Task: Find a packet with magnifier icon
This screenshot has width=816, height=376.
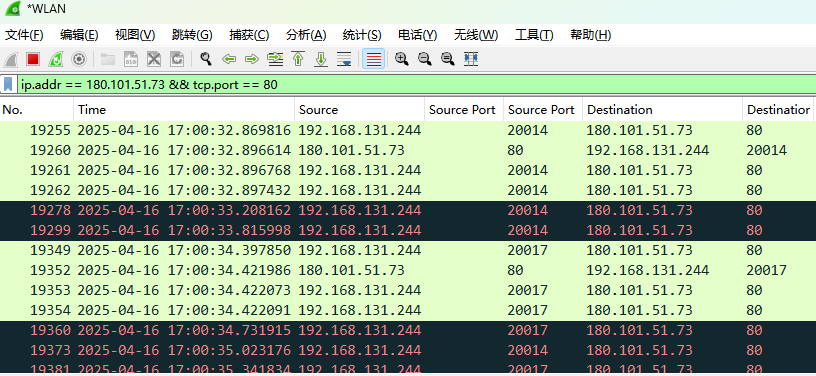Action: [x=206, y=59]
